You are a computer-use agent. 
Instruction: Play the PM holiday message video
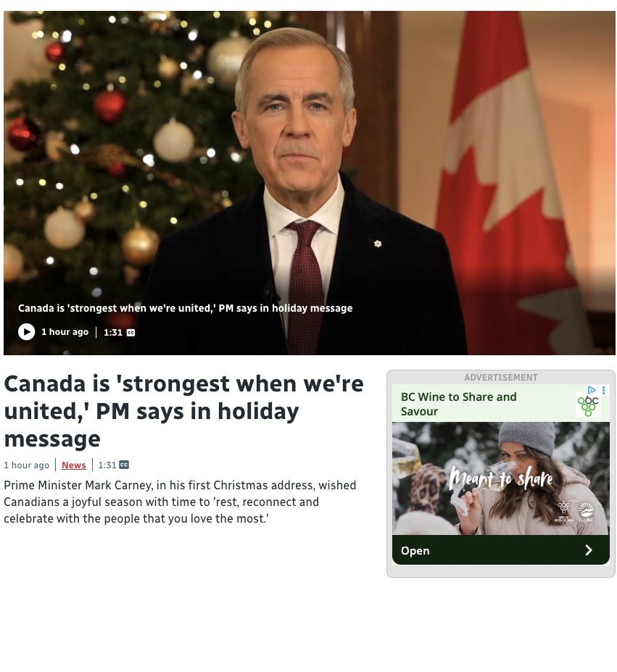tap(26, 332)
